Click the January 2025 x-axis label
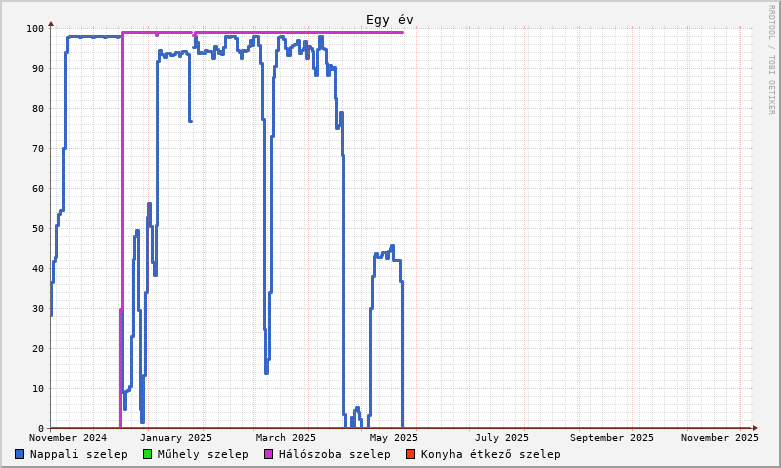 pyautogui.click(x=176, y=437)
